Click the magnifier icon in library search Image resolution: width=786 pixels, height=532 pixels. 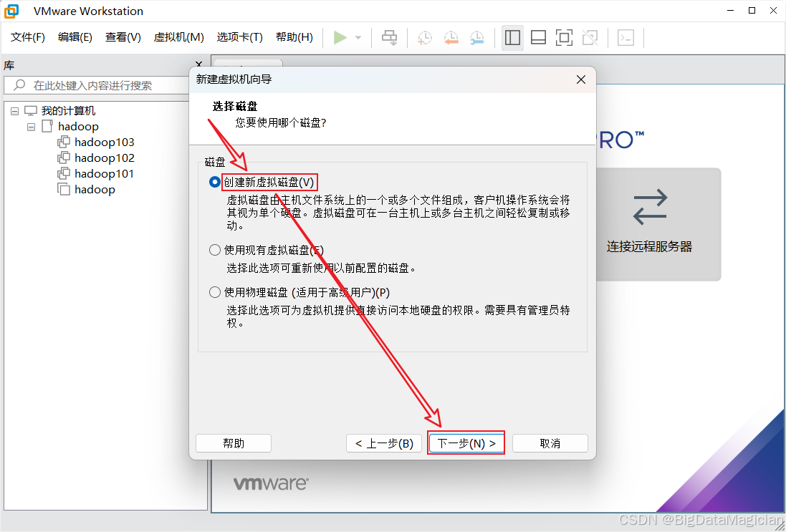point(19,84)
